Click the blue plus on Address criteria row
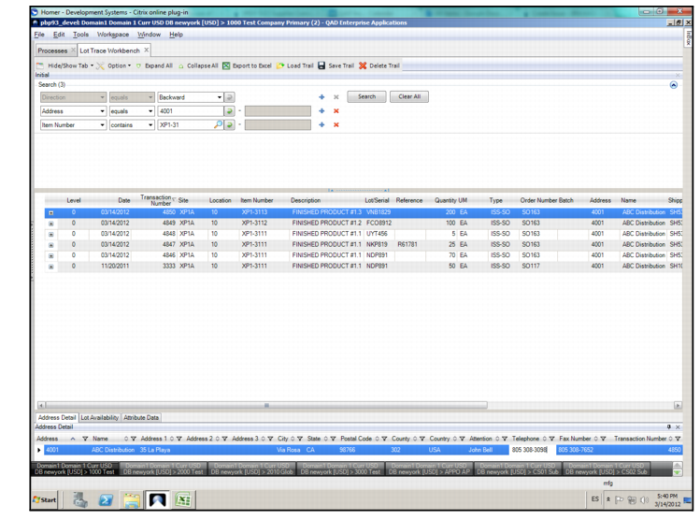 pyautogui.click(x=321, y=111)
